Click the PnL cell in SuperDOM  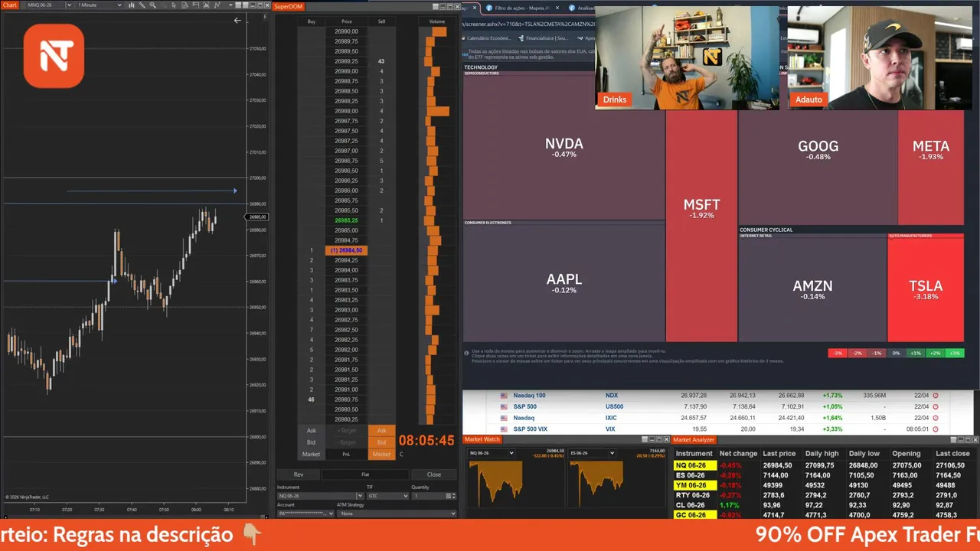[346, 455]
